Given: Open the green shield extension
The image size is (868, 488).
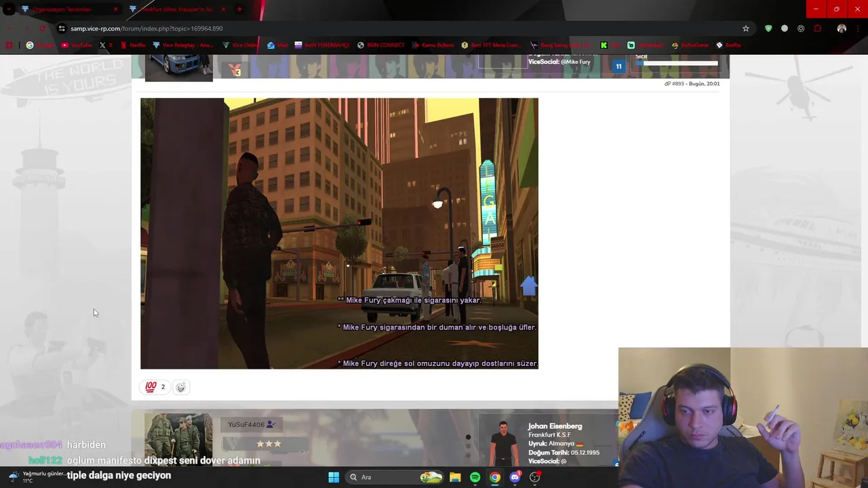Looking at the screenshot, I should (768, 28).
